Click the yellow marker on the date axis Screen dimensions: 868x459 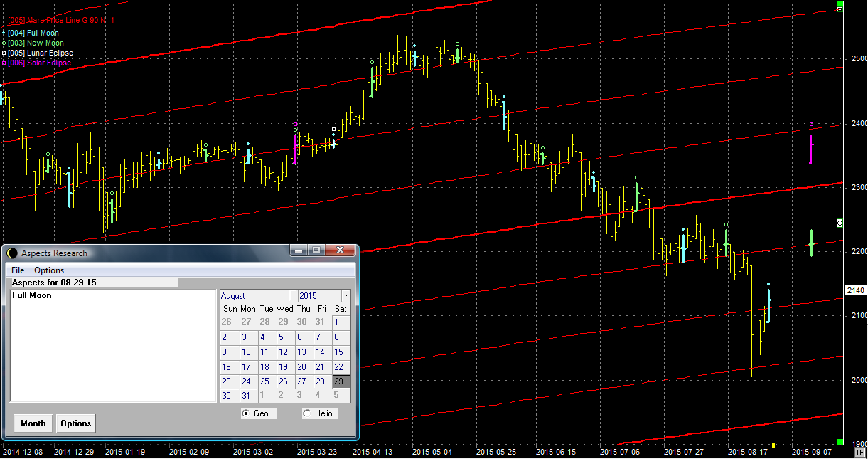click(774, 445)
